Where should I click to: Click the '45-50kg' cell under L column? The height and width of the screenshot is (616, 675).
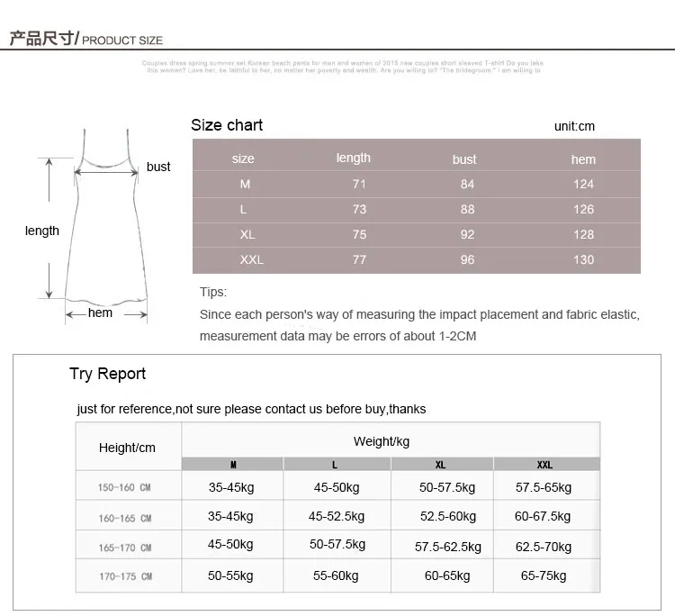tap(337, 487)
